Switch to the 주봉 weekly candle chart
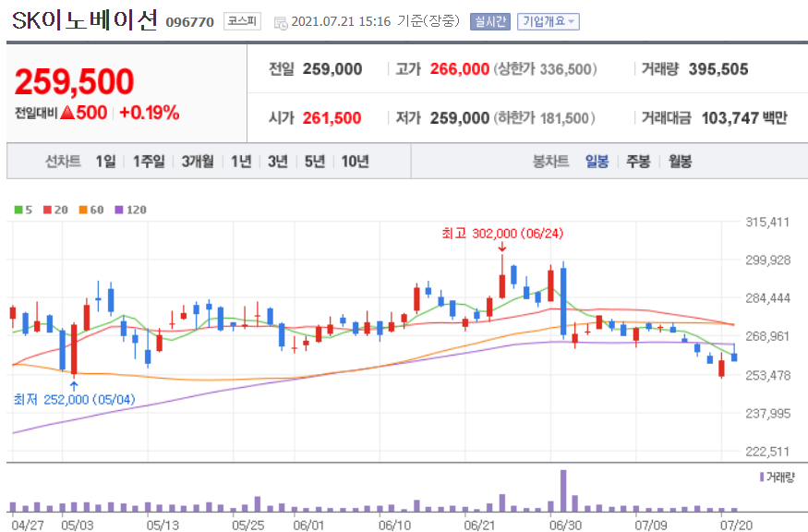Image resolution: width=808 pixels, height=532 pixels. (638, 162)
